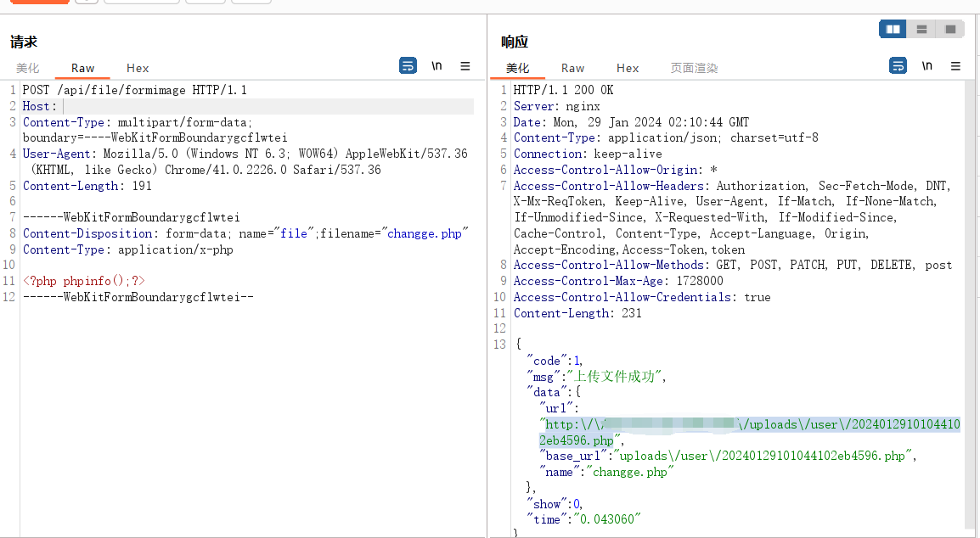Click the highlighted uploaded file URL value
Screen dimensions: 980x538
tap(749, 433)
